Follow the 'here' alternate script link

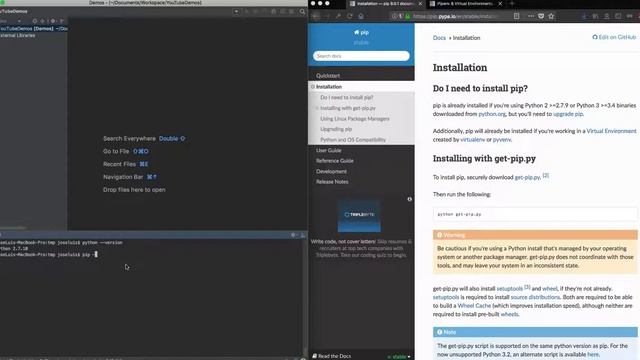(593, 354)
